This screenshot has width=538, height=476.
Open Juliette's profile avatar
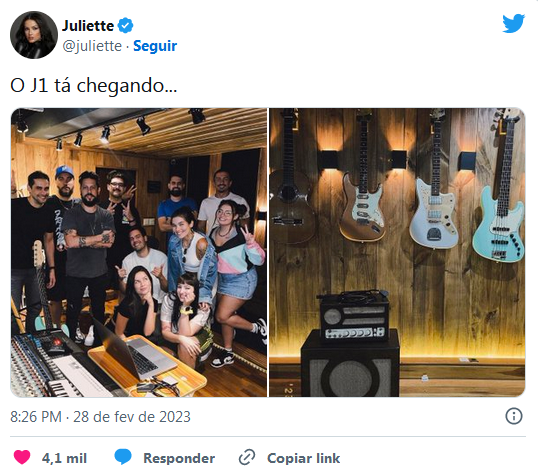[34, 35]
